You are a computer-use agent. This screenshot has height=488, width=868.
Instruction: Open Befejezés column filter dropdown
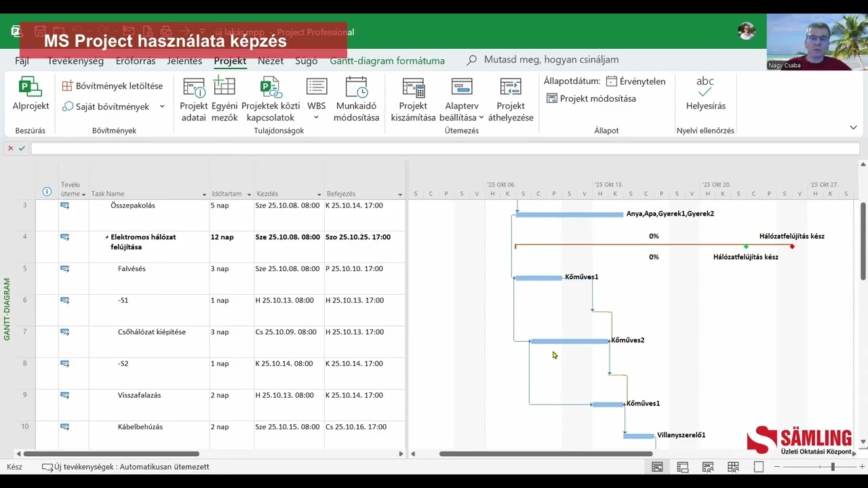(x=400, y=195)
